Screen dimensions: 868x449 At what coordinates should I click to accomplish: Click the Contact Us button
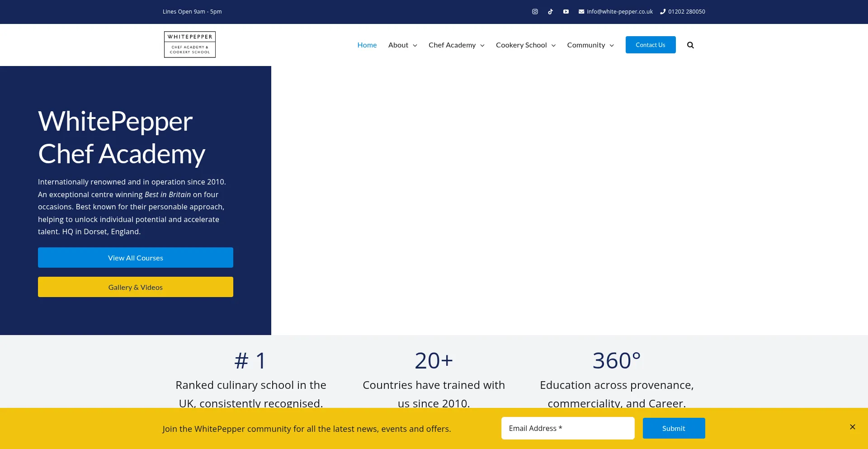tap(651, 45)
